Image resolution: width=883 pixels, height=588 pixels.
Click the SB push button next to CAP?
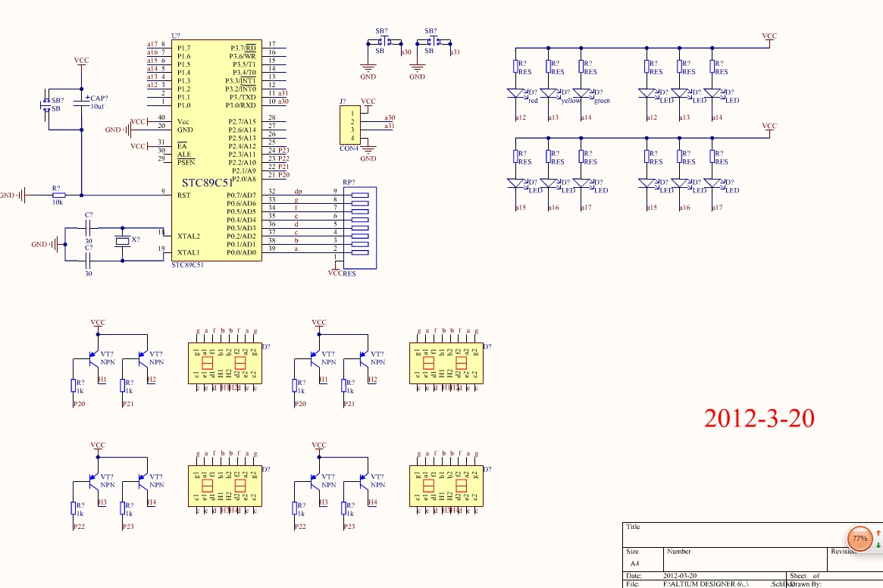45,105
